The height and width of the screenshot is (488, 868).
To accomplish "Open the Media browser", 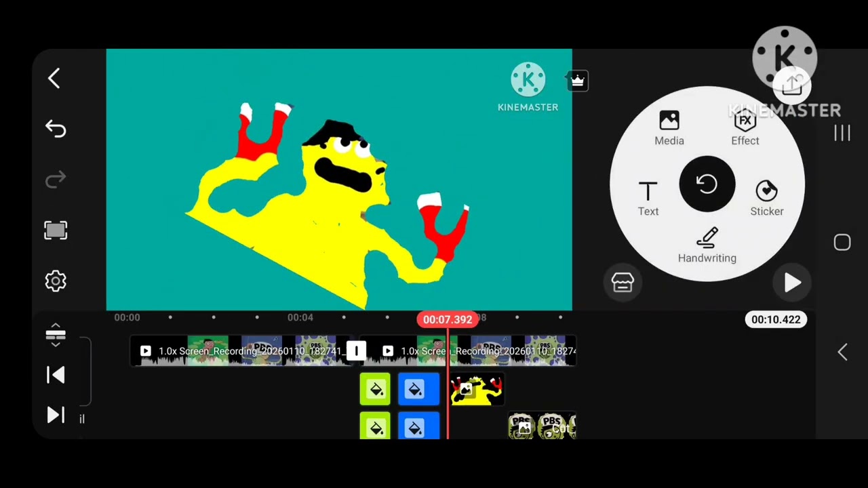I will [669, 128].
